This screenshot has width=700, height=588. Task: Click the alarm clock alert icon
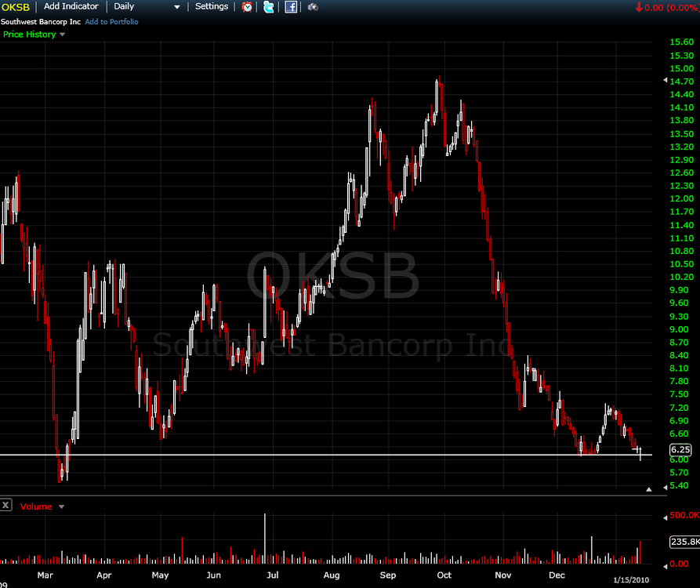point(247,7)
